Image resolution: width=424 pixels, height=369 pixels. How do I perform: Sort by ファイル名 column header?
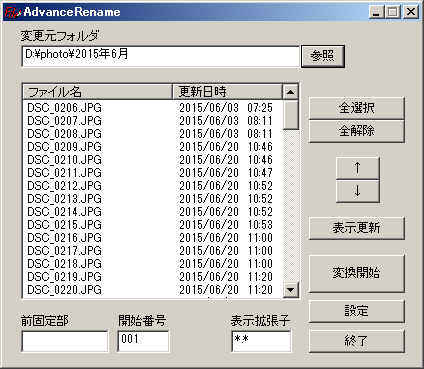tap(97, 92)
